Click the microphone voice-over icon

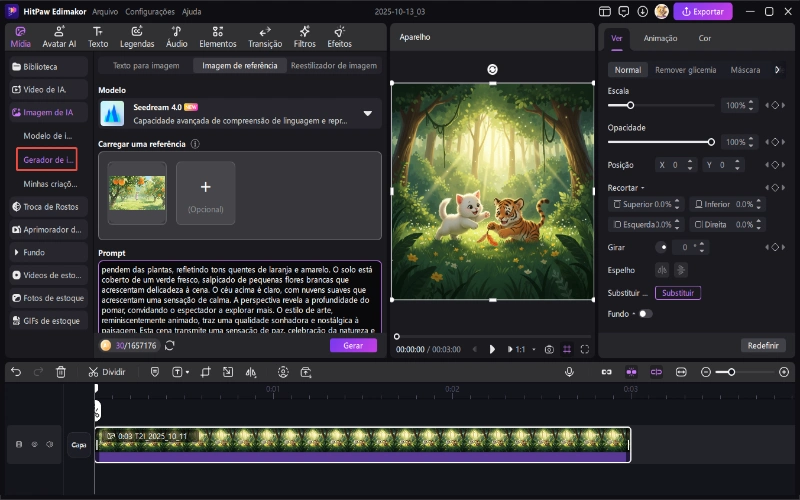(x=569, y=371)
